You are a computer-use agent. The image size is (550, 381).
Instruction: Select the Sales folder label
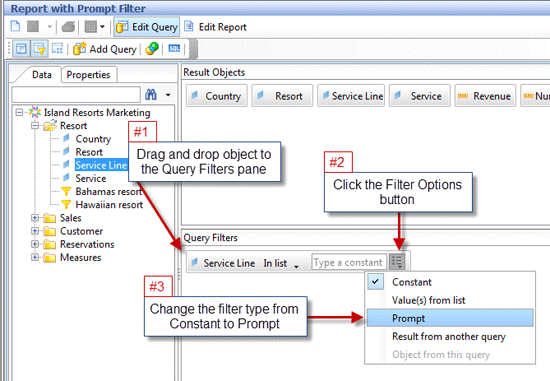tap(71, 218)
